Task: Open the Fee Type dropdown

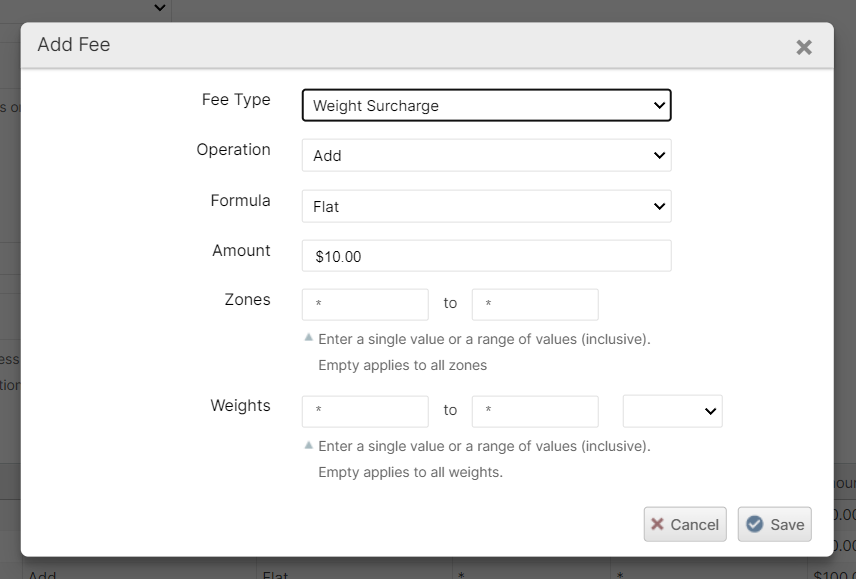Action: 486,105
